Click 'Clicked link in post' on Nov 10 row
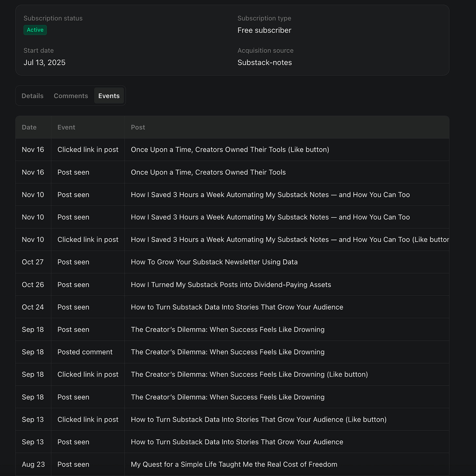Image resolution: width=476 pixels, height=476 pixels. [88, 240]
